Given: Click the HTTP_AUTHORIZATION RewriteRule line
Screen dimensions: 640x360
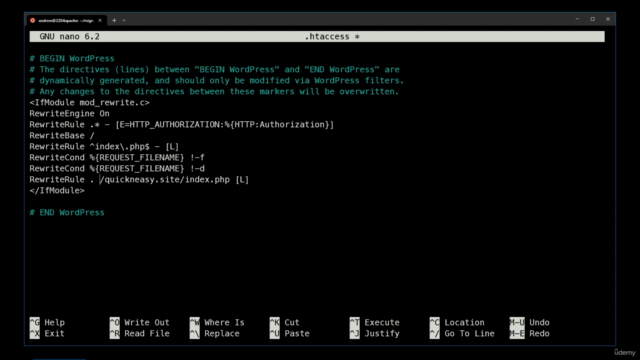Looking at the screenshot, I should pos(182,124).
